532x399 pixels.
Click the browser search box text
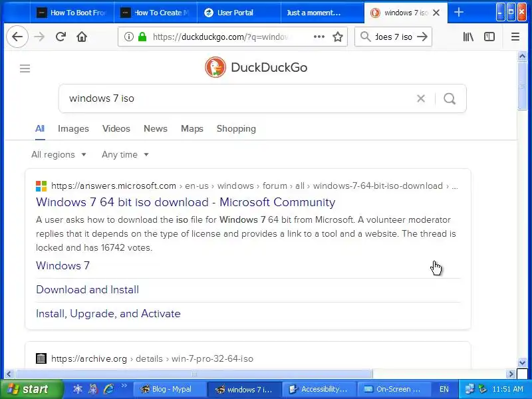pyautogui.click(x=394, y=37)
